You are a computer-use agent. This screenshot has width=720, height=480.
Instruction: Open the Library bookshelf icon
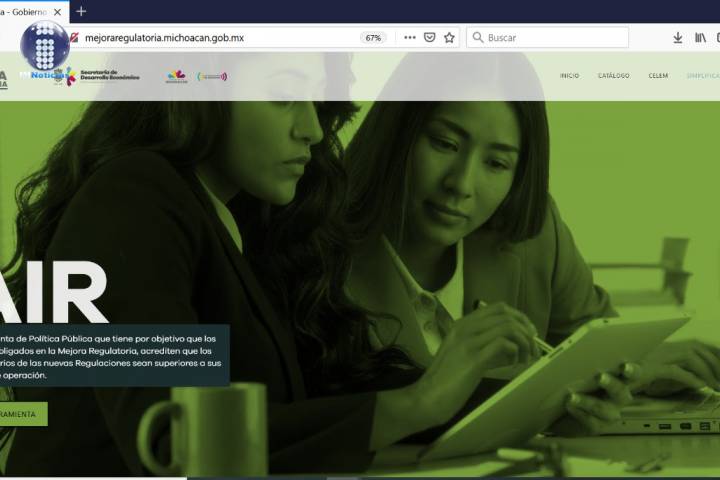coord(701,38)
